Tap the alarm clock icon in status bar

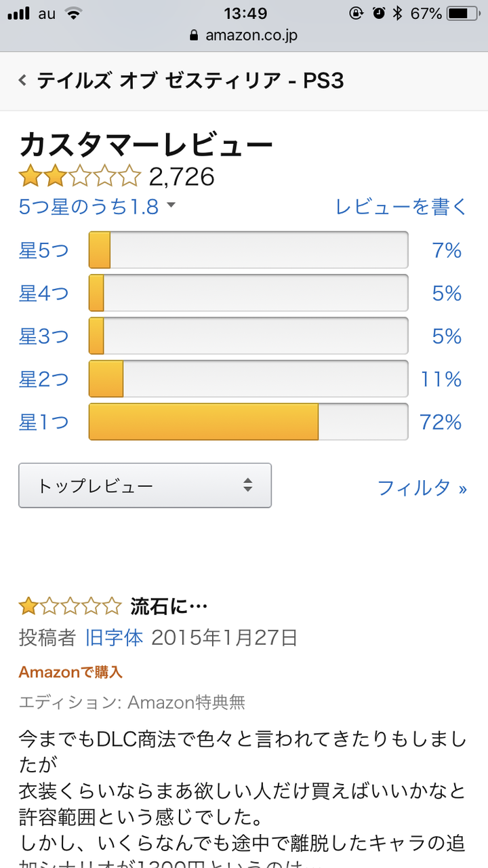[x=379, y=13]
